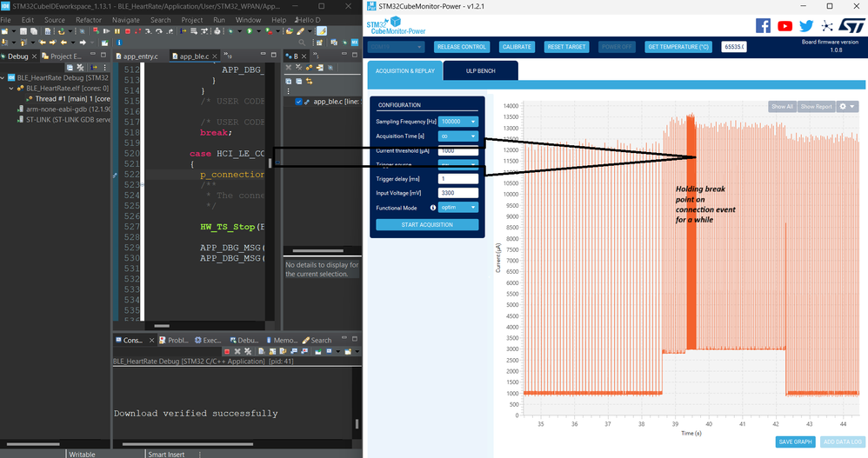868x458 pixels.
Task: Click the Trigger delay input field
Action: (x=457, y=179)
